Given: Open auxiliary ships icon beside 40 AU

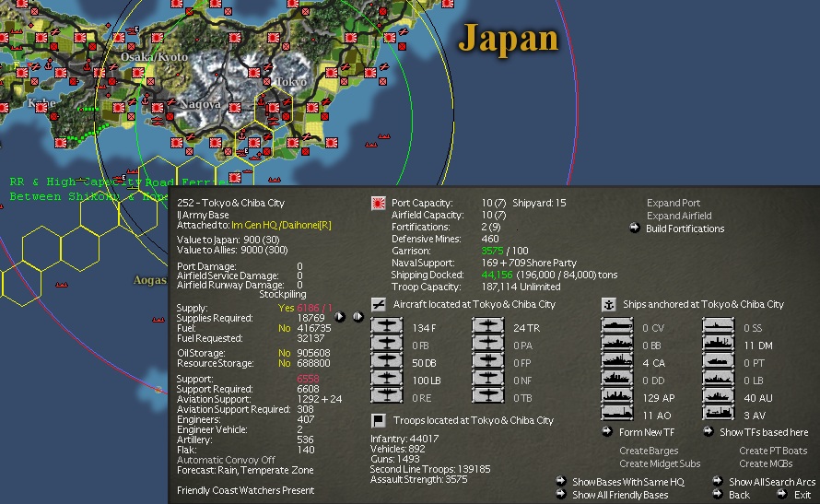Looking at the screenshot, I should 718,396.
